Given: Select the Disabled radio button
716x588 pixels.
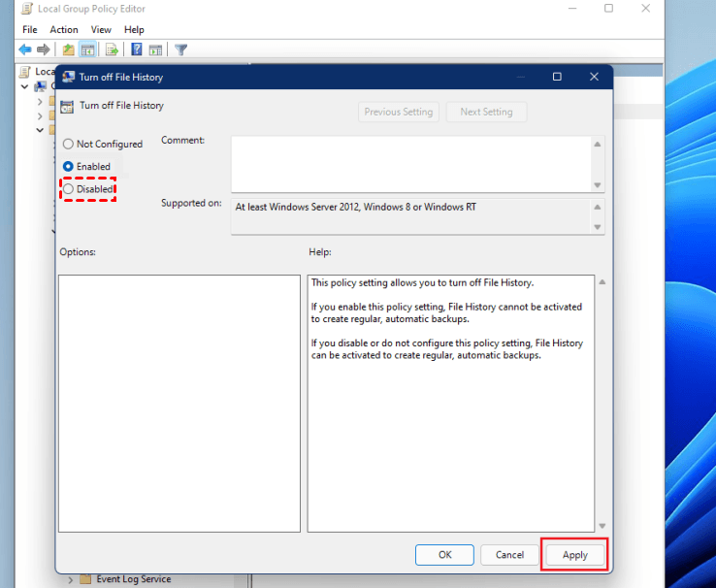Looking at the screenshot, I should coord(68,189).
